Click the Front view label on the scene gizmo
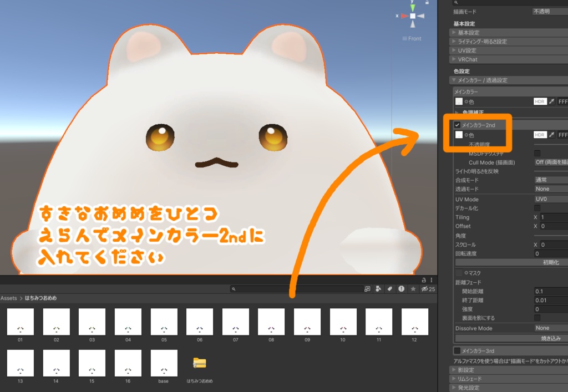The height and width of the screenshot is (392, 568). [411, 38]
